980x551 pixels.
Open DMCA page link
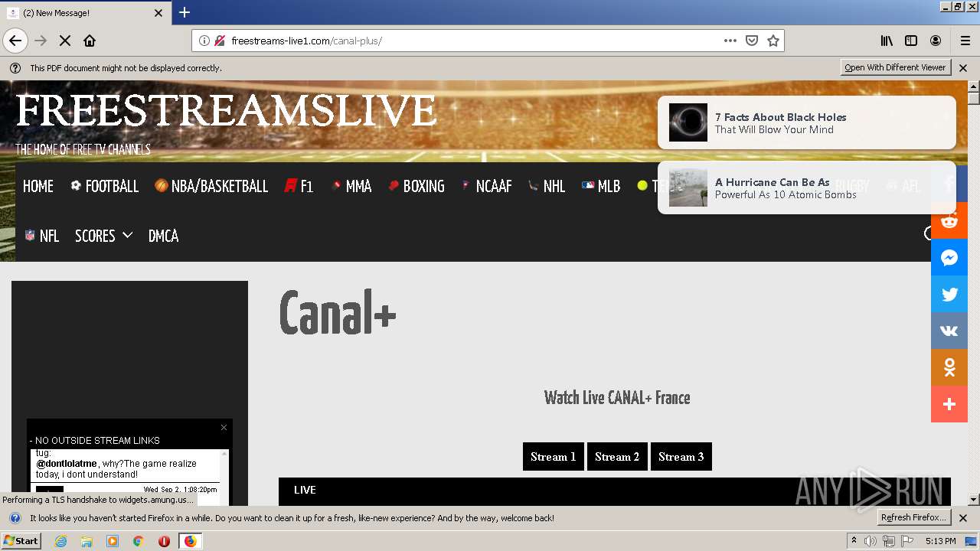[163, 236]
